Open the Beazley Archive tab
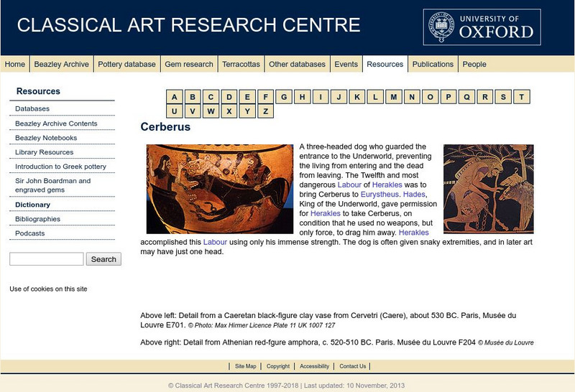 point(61,64)
